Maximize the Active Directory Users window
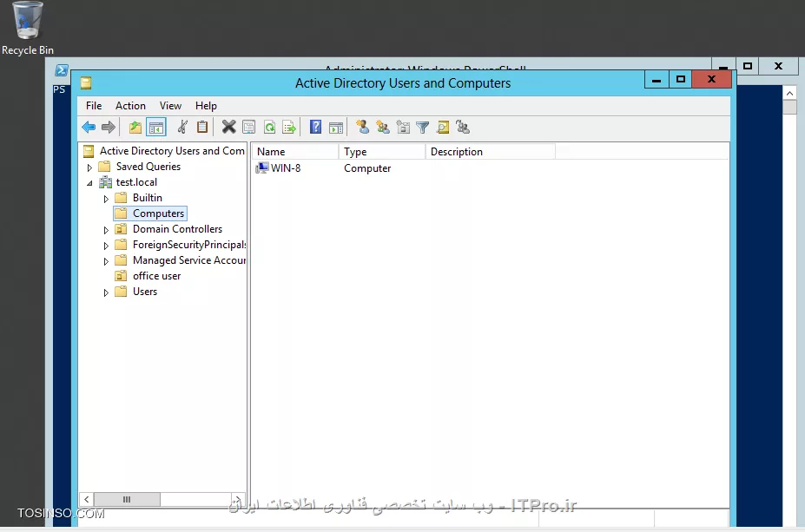The width and height of the screenshot is (805, 532). (681, 80)
